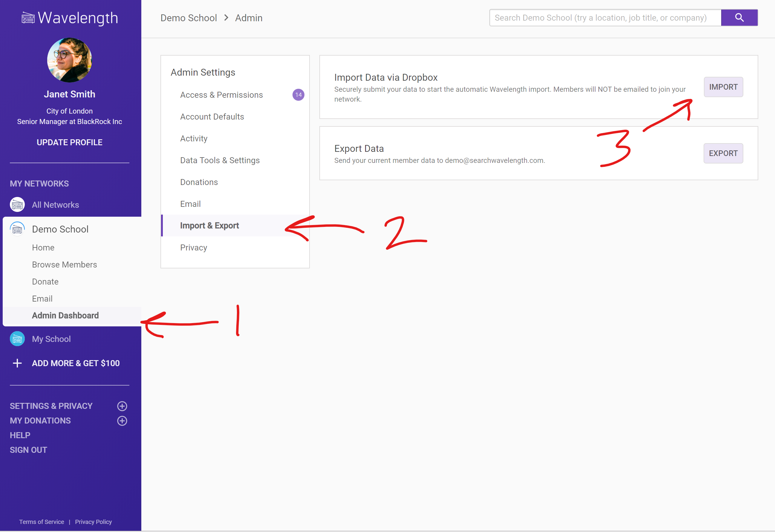Click the breadcrumb chevron arrow
This screenshot has width=775, height=532.
coord(226,18)
